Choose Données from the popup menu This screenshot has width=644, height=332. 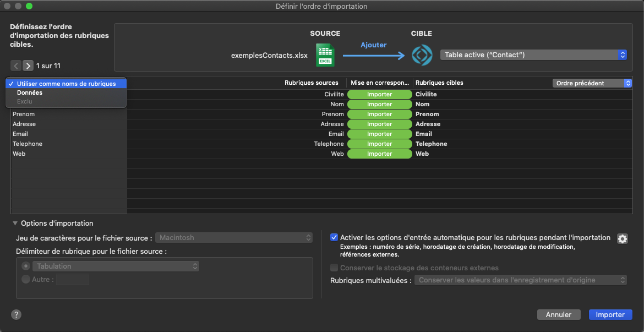click(30, 92)
